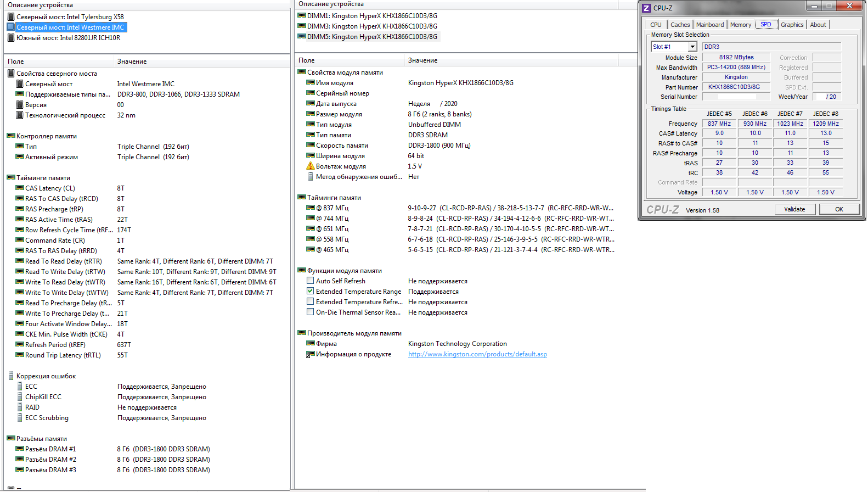
Task: Click the memory icon beside Разъём DRAM #2
Action: [x=20, y=460]
